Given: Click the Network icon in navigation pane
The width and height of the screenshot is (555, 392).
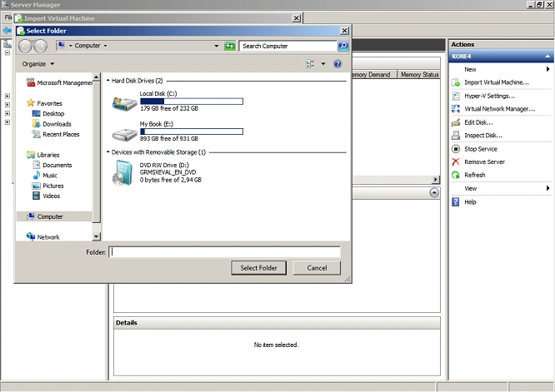Looking at the screenshot, I should 31,236.
